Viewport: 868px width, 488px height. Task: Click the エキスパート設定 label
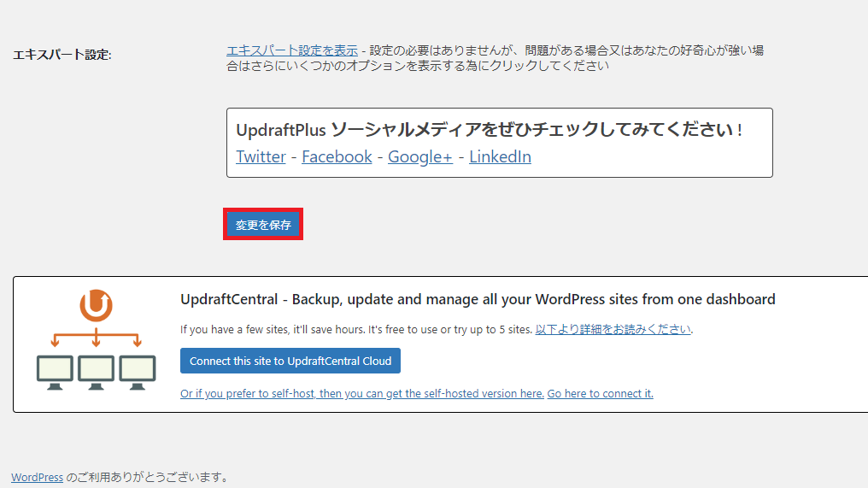click(62, 55)
